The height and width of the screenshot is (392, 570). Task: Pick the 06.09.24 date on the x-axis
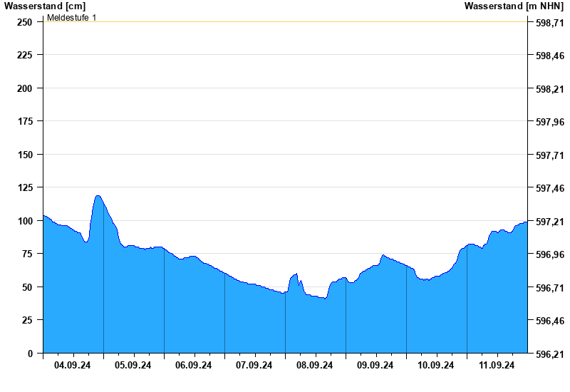pyautogui.click(x=194, y=366)
